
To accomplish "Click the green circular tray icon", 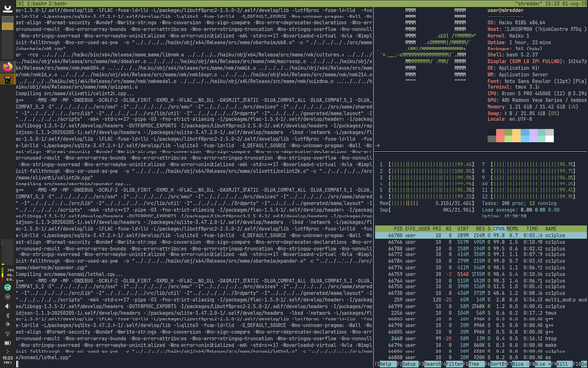I will pyautogui.click(x=7, y=287).
